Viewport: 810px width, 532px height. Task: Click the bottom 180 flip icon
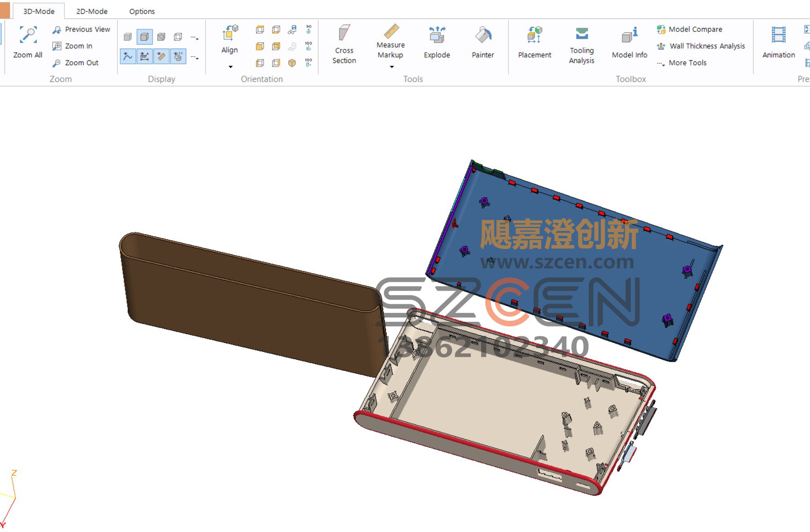click(308, 63)
